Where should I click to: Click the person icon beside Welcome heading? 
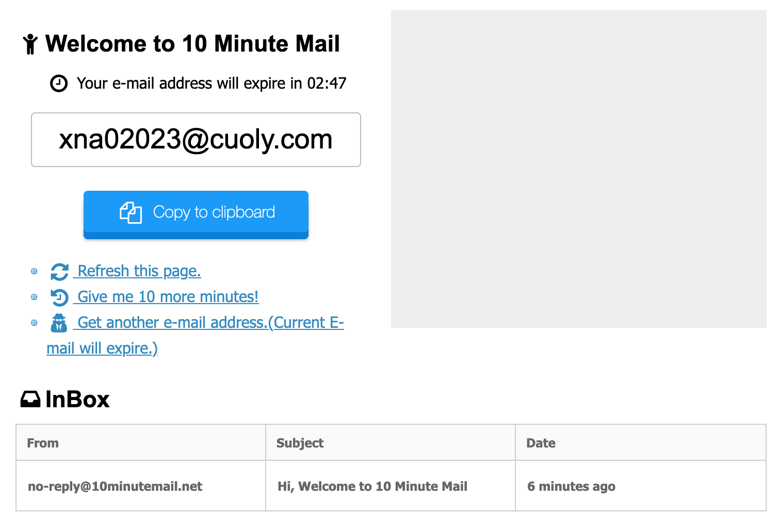coord(30,44)
